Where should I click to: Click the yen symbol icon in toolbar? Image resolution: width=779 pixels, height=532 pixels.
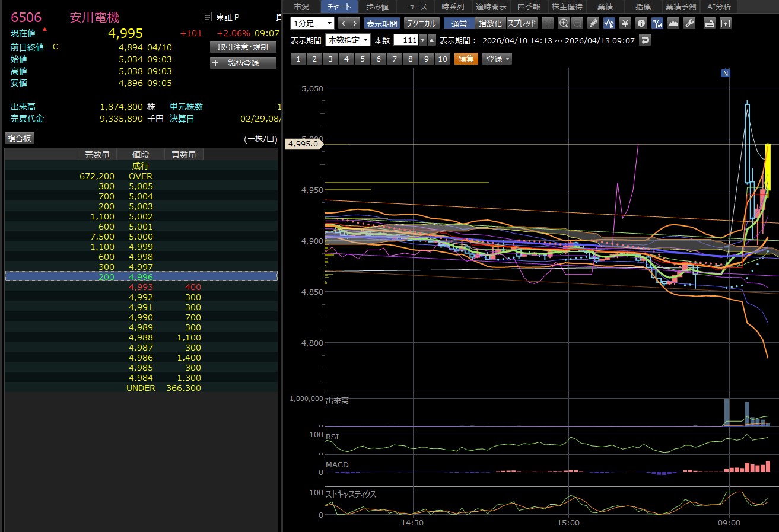point(625,23)
